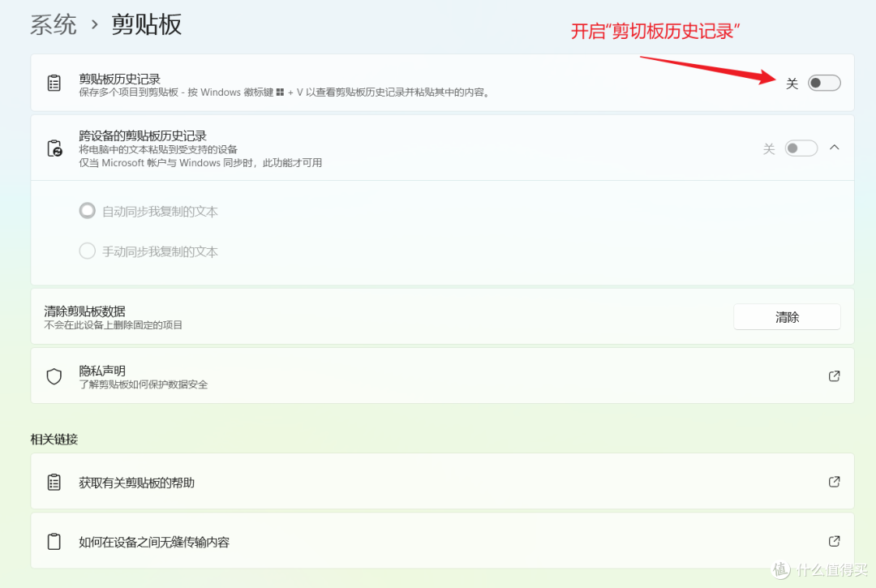
Task: Click the 清除剪贴板数据 heading
Action: [x=85, y=311]
